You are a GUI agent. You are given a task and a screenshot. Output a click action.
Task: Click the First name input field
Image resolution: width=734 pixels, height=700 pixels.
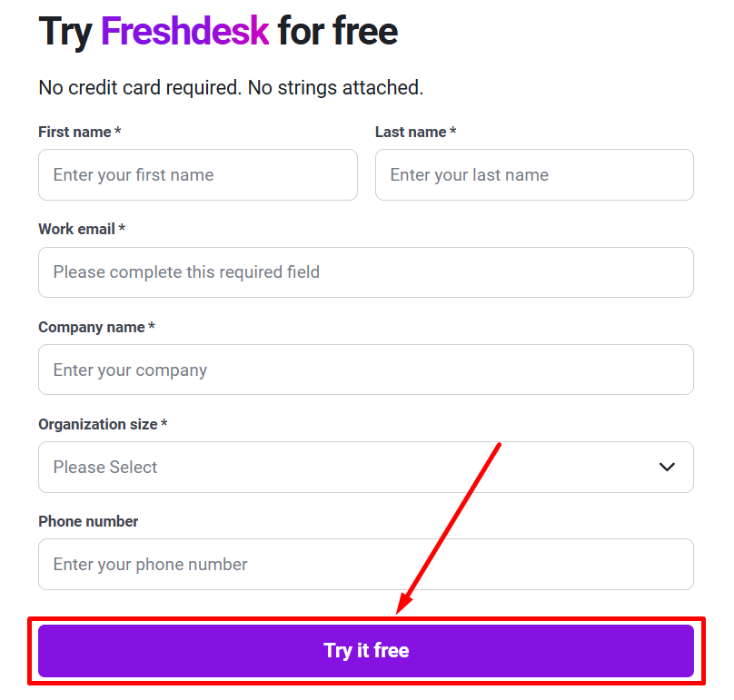tap(197, 174)
